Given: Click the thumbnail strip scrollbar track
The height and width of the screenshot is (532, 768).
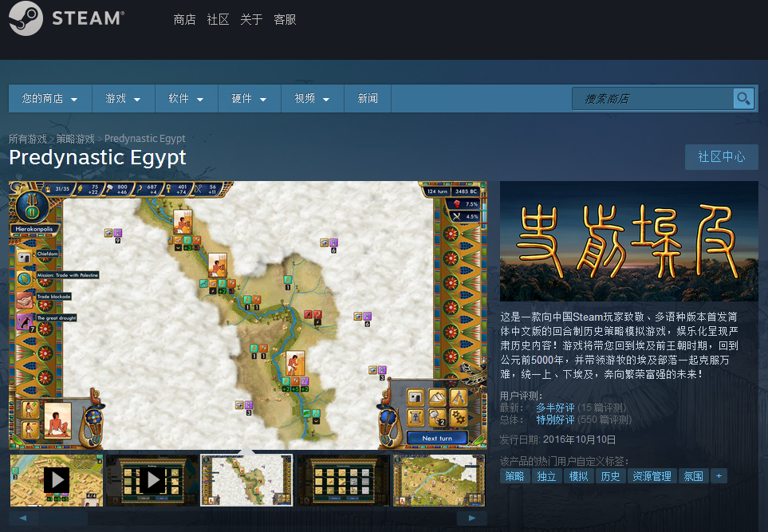Looking at the screenshot, I should 247,518.
